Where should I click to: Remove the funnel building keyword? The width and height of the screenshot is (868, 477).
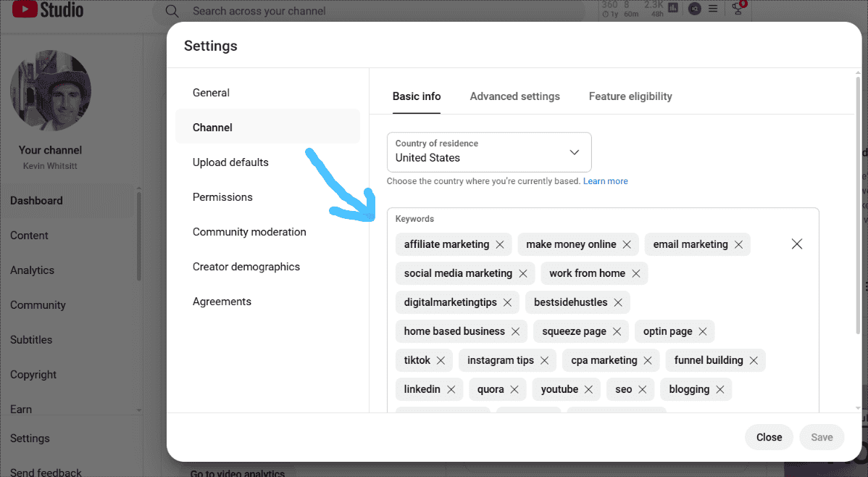pyautogui.click(x=754, y=360)
